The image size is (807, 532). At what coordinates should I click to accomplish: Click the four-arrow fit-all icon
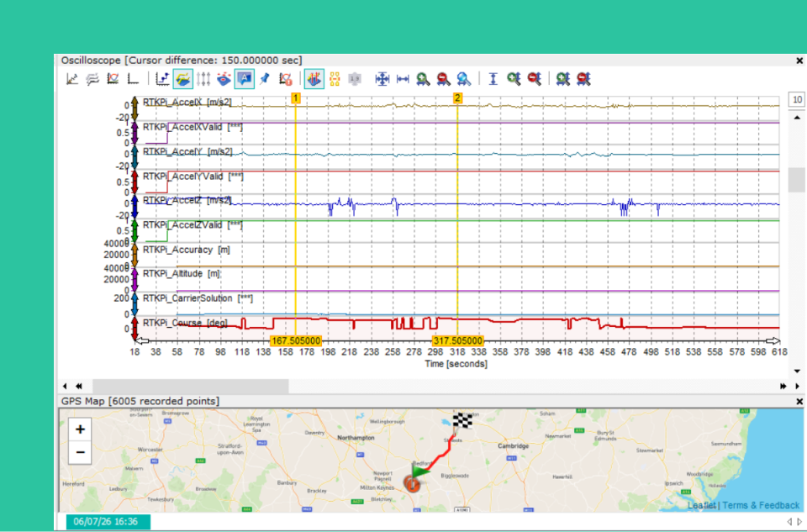pos(382,79)
